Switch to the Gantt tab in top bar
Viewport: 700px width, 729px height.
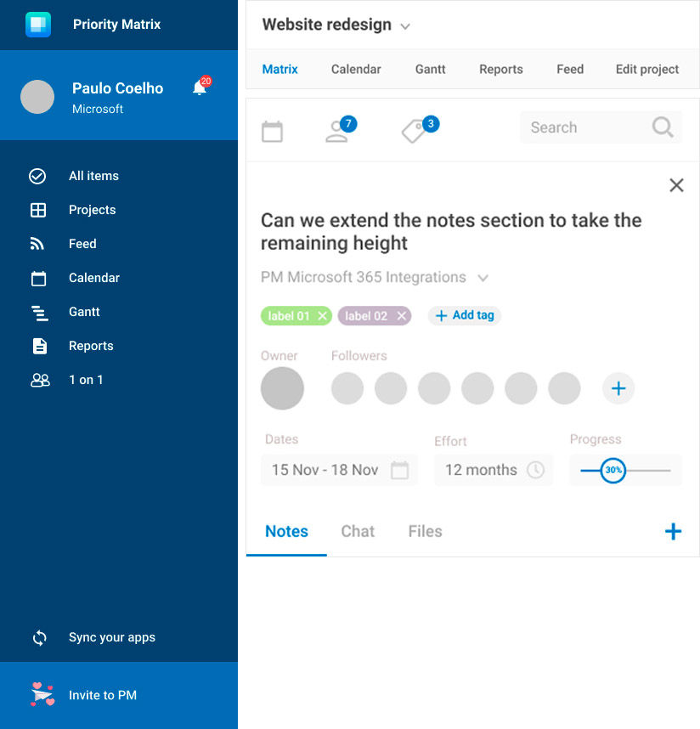(430, 70)
